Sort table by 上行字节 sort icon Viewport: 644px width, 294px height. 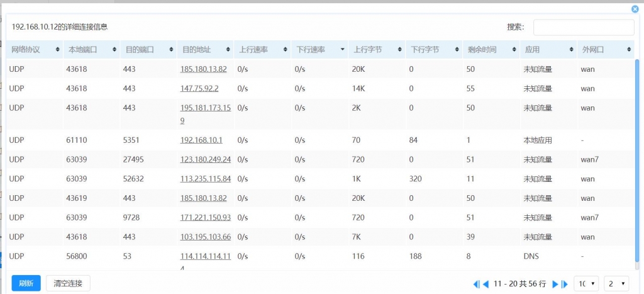pos(399,50)
